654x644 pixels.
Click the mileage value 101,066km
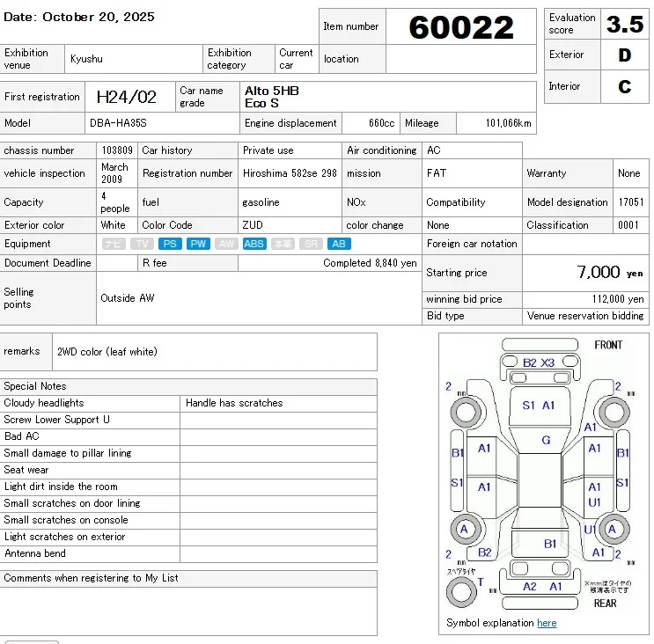[509, 123]
